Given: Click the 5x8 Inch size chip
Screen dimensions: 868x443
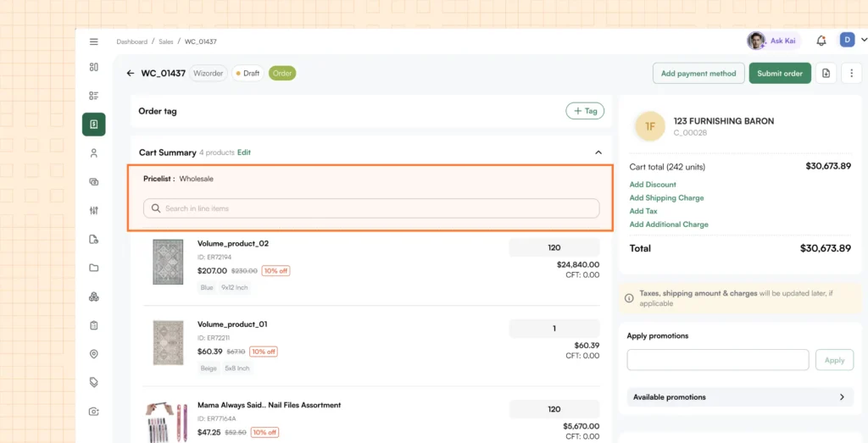Looking at the screenshot, I should (x=237, y=368).
